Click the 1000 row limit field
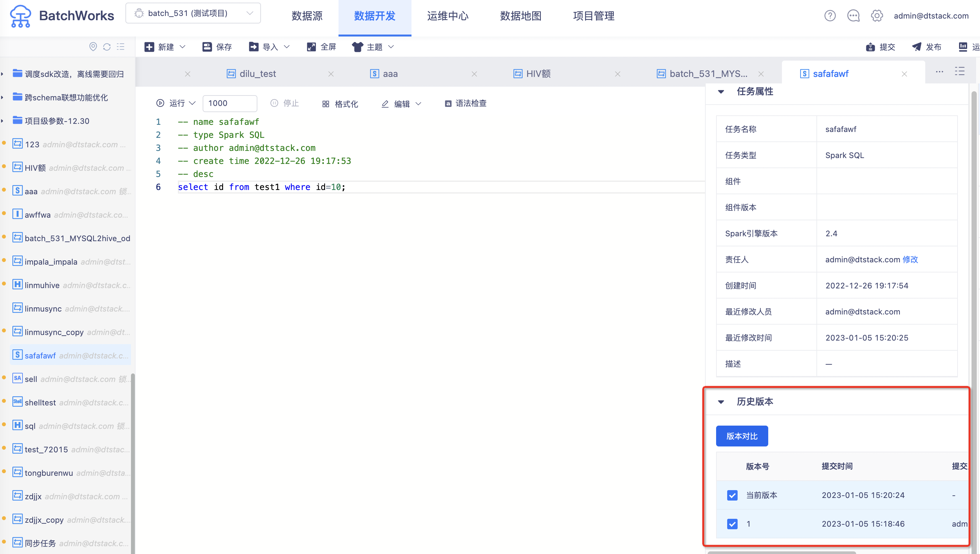This screenshot has width=980, height=554. pyautogui.click(x=230, y=103)
